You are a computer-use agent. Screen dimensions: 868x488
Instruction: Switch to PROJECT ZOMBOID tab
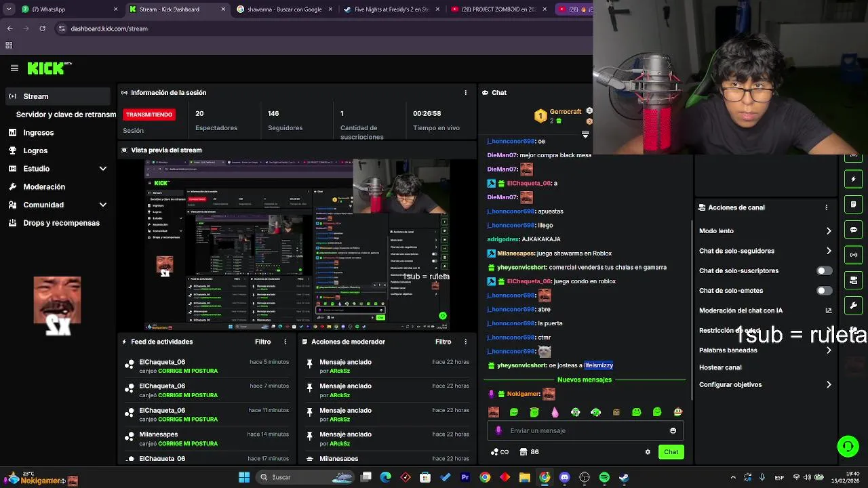tap(498, 9)
